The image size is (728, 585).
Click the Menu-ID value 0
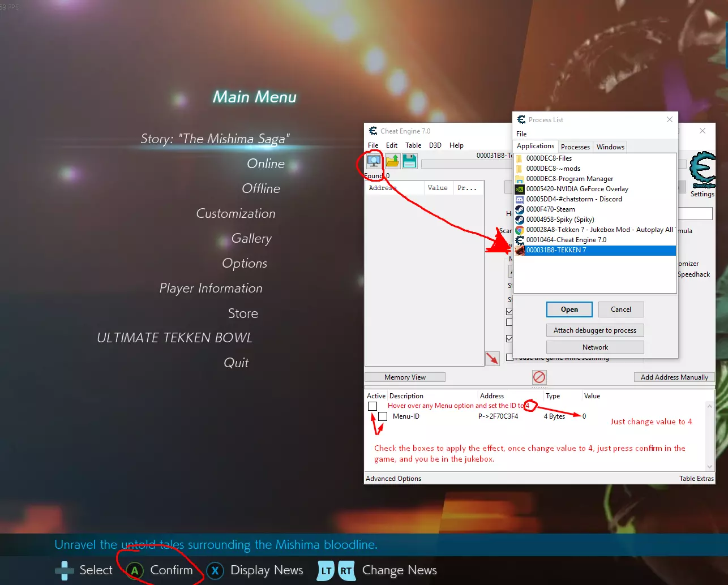click(584, 416)
